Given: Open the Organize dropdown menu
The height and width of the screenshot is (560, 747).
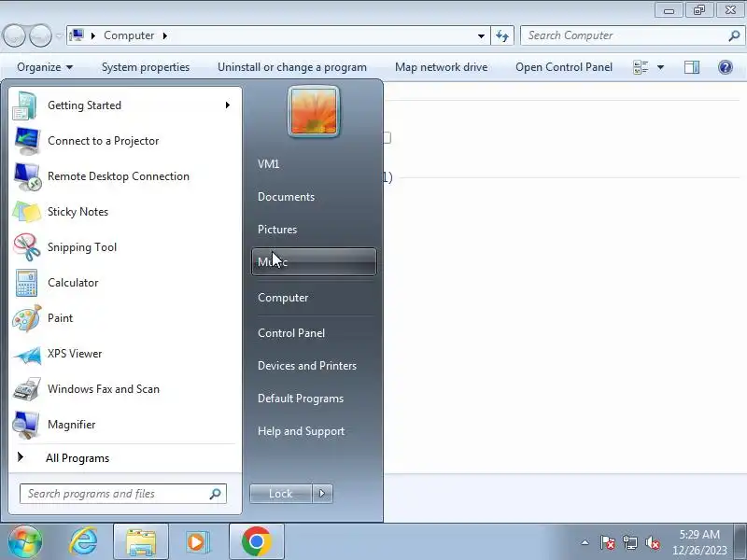Looking at the screenshot, I should 45,67.
